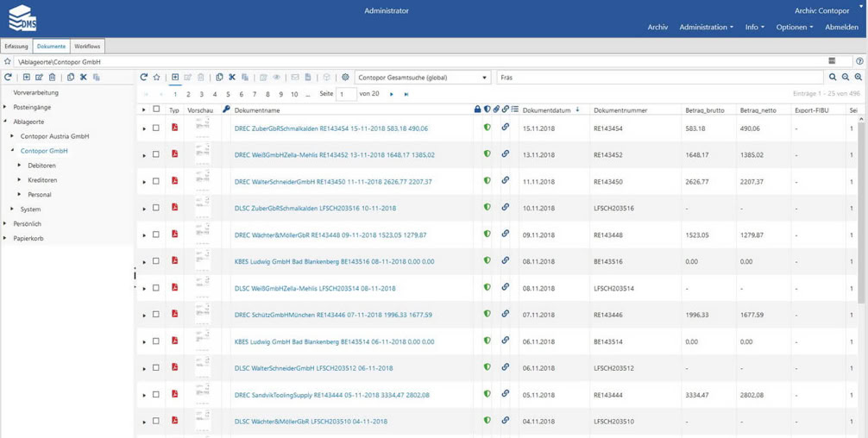The image size is (868, 438).
Task: Click the trash icon in folder toolbar
Action: 53,78
